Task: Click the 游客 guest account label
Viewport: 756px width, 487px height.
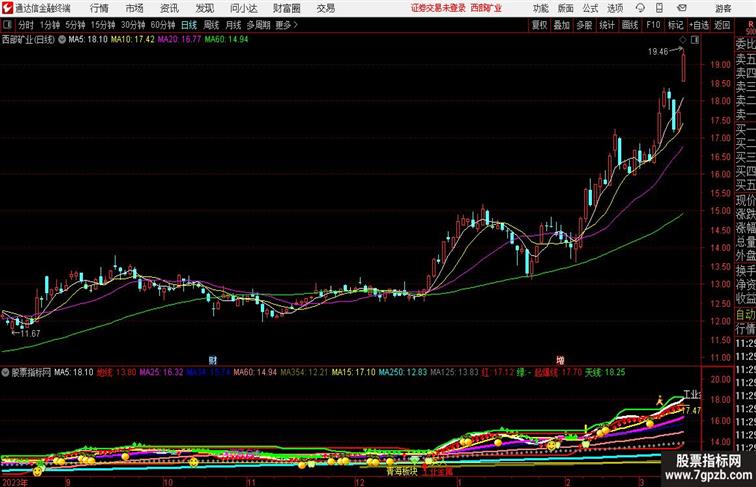Action: point(723,8)
